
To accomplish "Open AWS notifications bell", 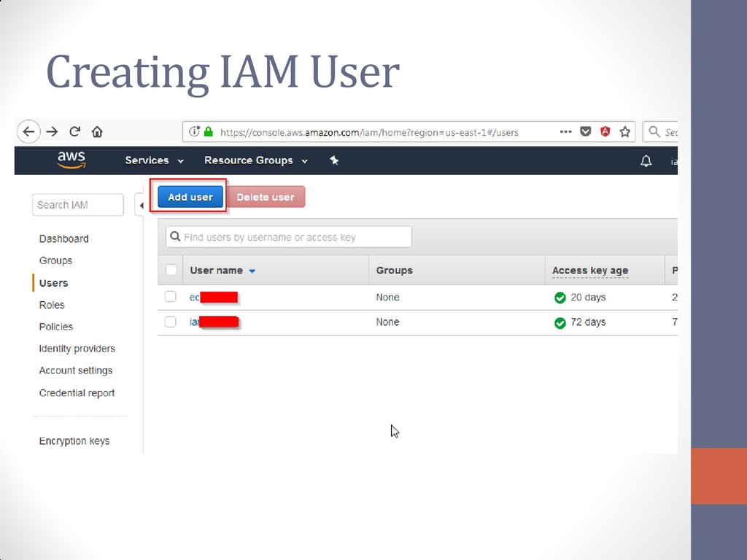I will click(x=646, y=161).
